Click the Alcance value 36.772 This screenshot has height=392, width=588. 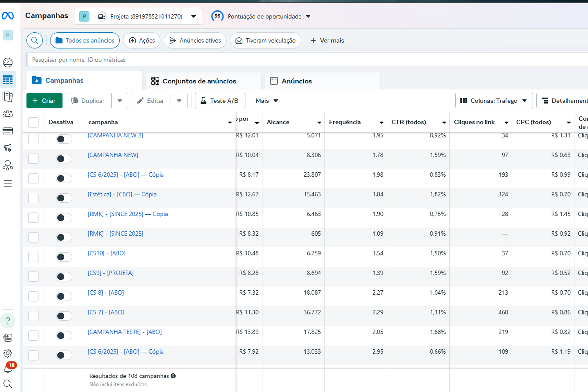pyautogui.click(x=312, y=312)
